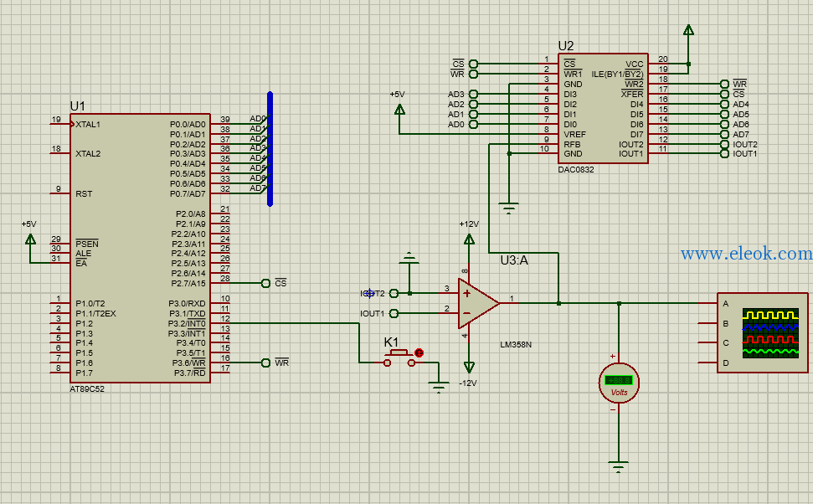Select the +5V power terminal feeding VREF
Viewport: 813px width, 504px height.
click(399, 110)
